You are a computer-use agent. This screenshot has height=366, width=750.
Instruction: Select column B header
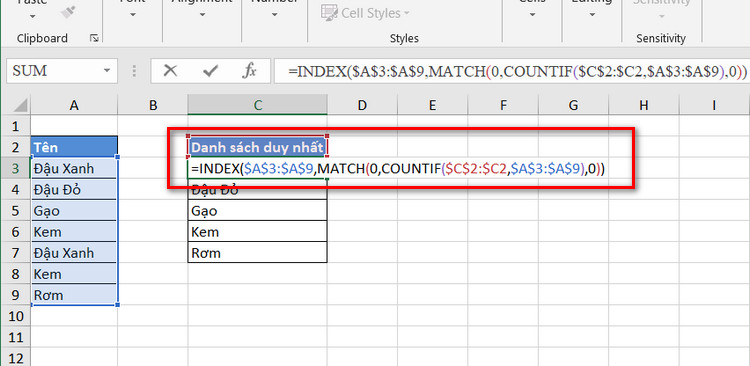tap(153, 105)
